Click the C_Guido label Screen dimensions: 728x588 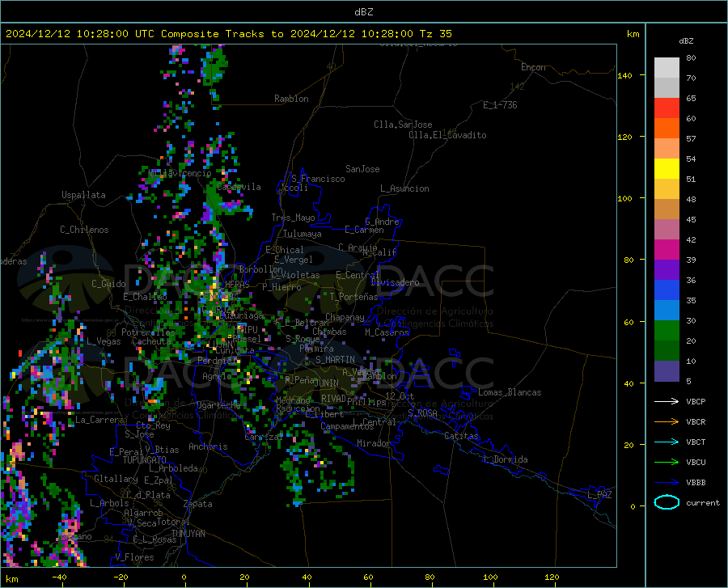[108, 284]
